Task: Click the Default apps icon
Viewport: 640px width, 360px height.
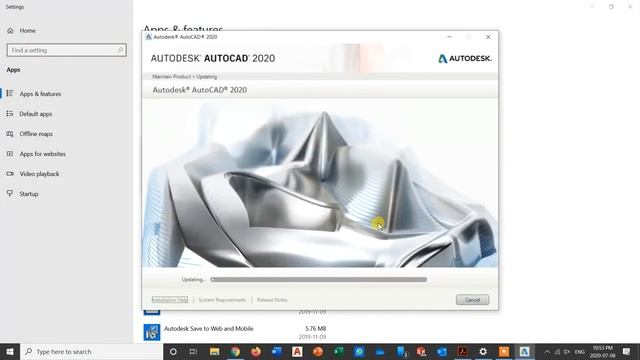Action: 10,113
